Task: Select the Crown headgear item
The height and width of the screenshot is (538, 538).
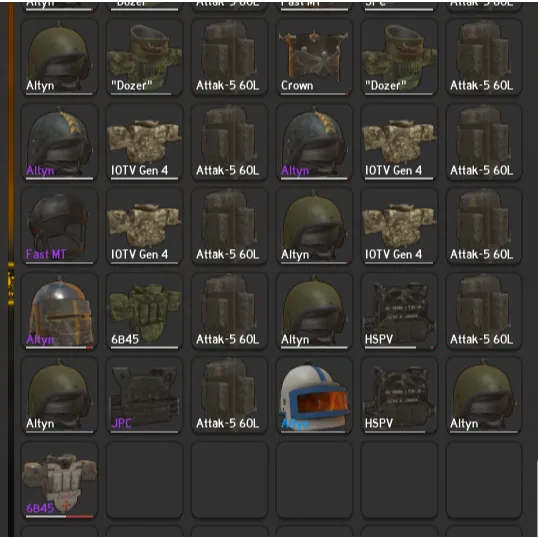Action: point(314,57)
